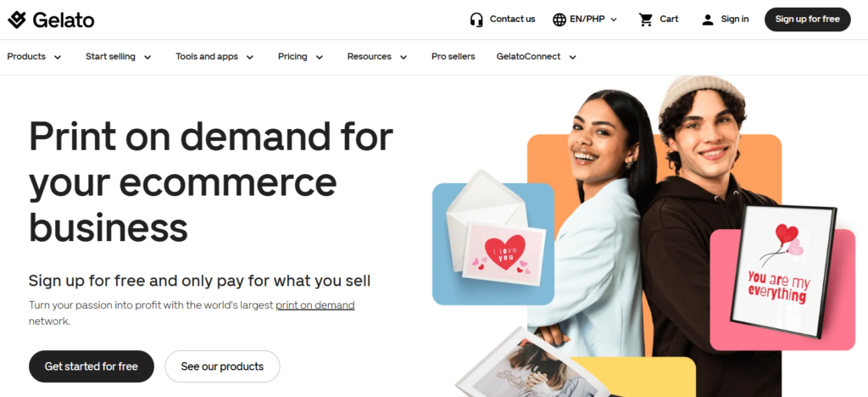Viewport: 868px width, 397px height.
Task: Click the Contact us text link
Action: click(513, 19)
